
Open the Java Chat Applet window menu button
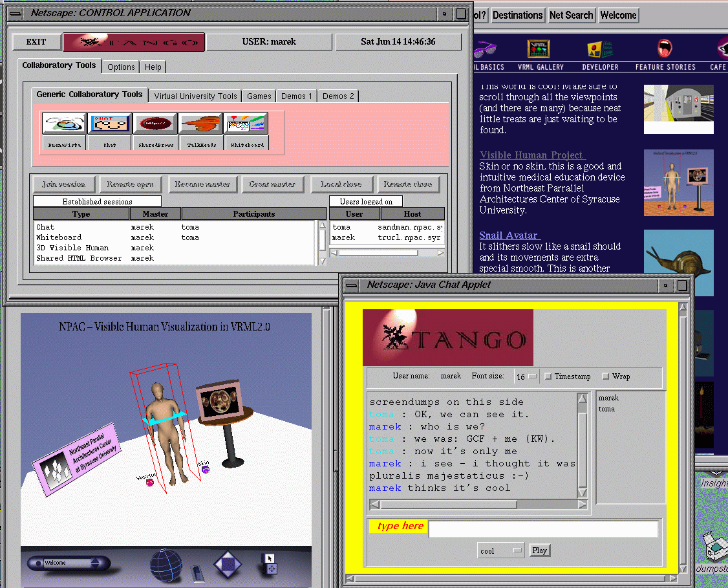click(x=352, y=285)
